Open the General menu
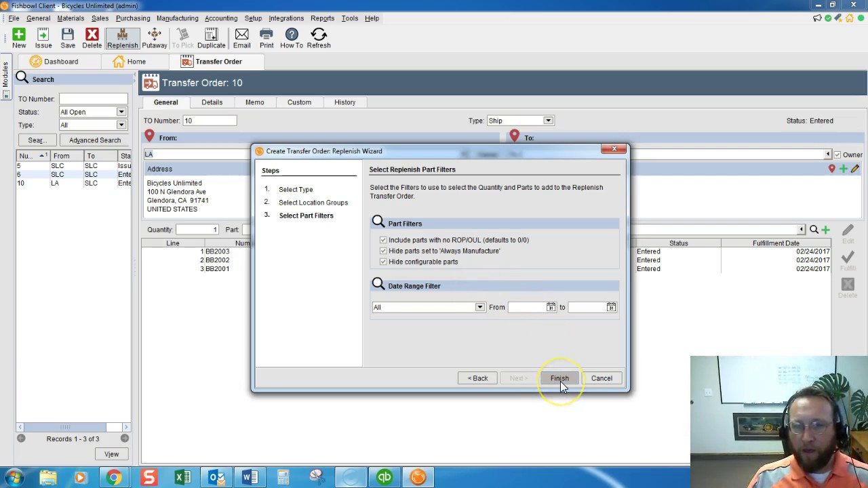 (x=38, y=18)
